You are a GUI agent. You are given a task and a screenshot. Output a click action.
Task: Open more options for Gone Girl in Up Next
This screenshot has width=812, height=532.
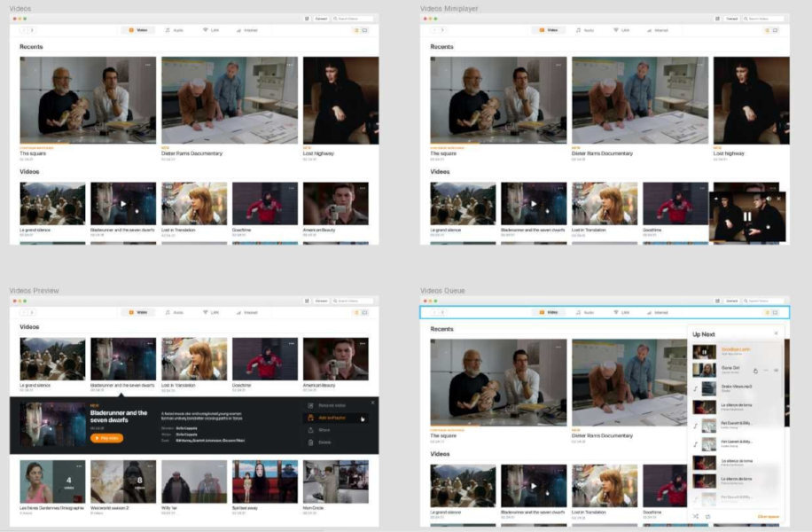(766, 371)
